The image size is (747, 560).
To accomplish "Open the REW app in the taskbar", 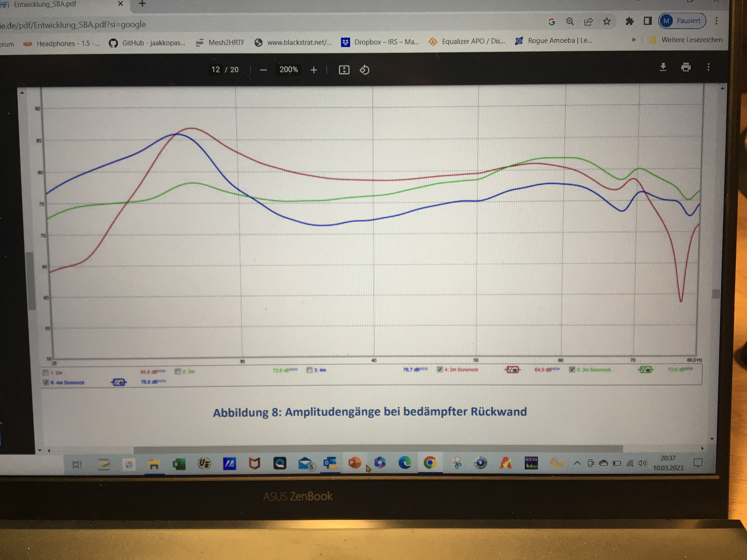I will [531, 463].
